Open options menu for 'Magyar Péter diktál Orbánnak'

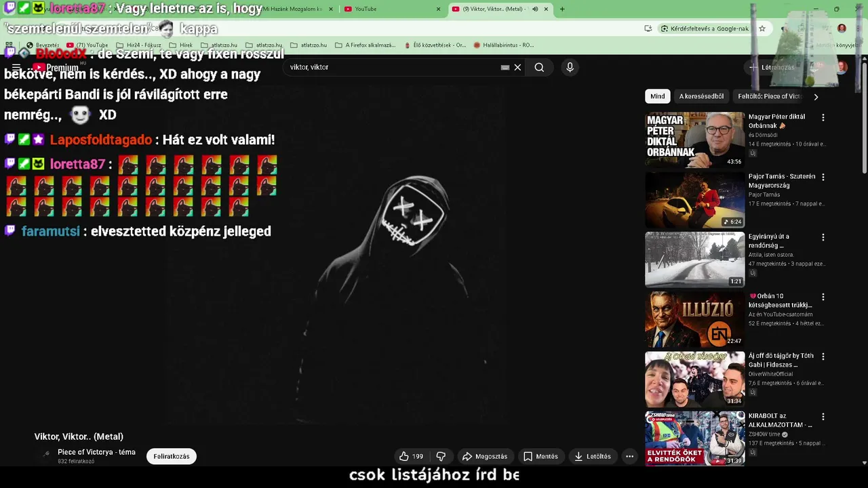(823, 117)
